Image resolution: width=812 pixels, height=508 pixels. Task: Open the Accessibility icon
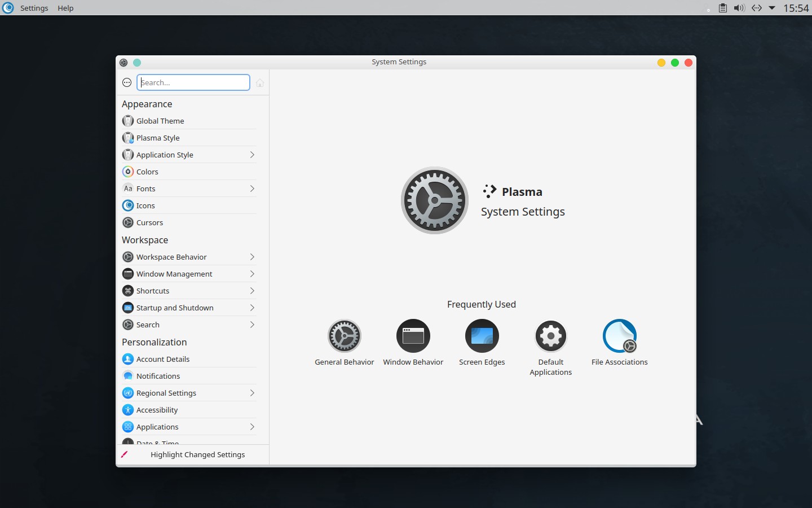click(x=128, y=410)
